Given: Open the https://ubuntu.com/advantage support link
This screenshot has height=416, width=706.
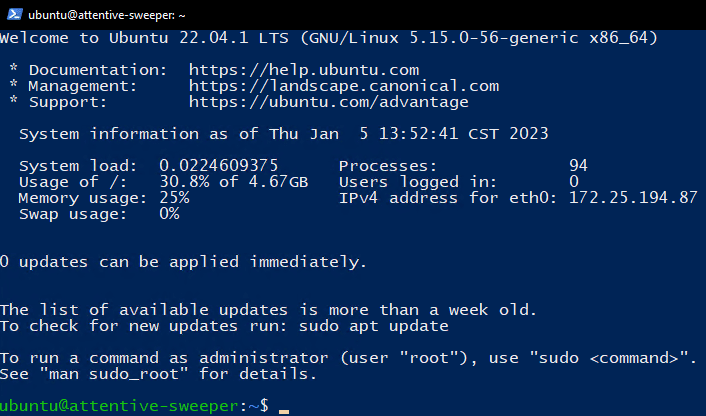Looking at the screenshot, I should [x=329, y=102].
